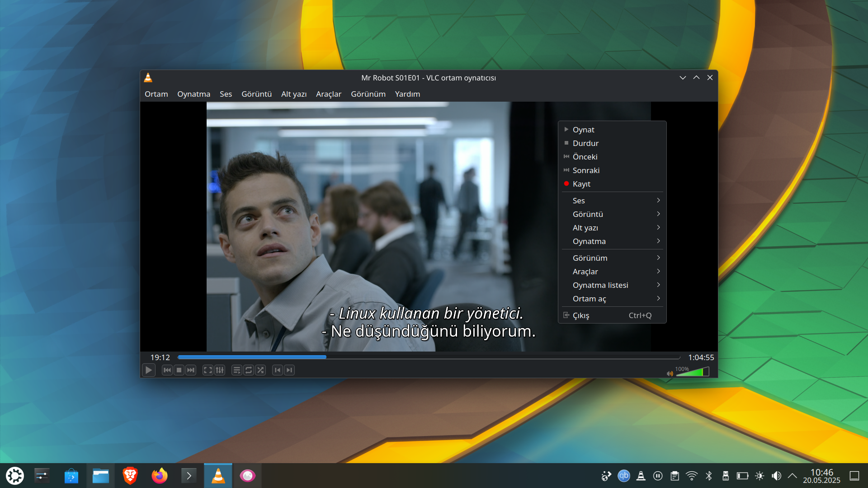Click Çıkış to quit VLC
Screen dimensions: 868x488
(x=581, y=315)
